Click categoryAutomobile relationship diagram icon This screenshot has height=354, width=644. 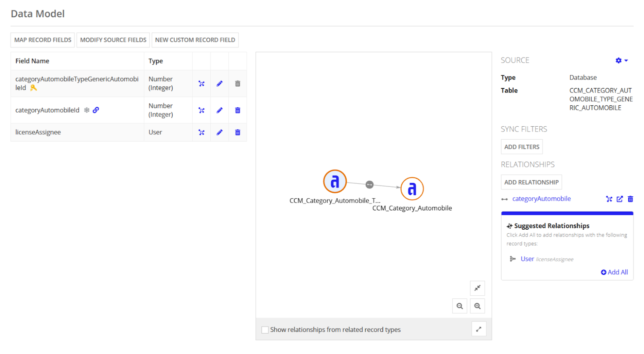point(609,199)
